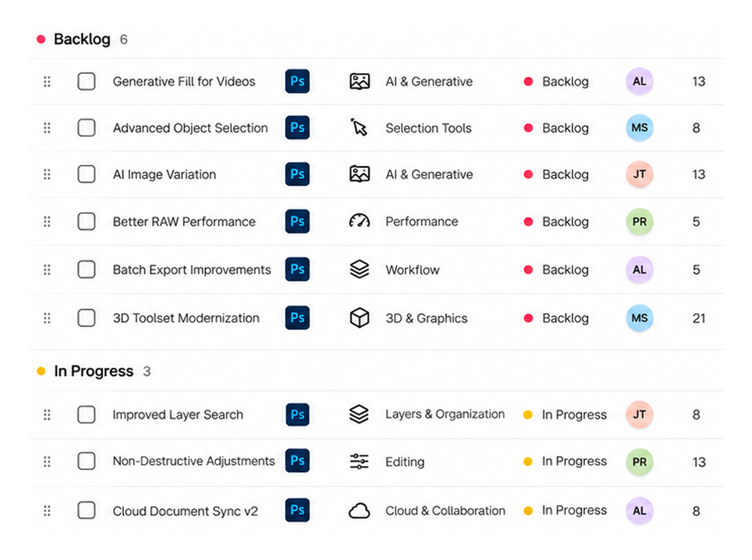Click the estimate 21 in 3D Toolset Modernization row
The width and height of the screenshot is (752, 560).
tap(699, 318)
